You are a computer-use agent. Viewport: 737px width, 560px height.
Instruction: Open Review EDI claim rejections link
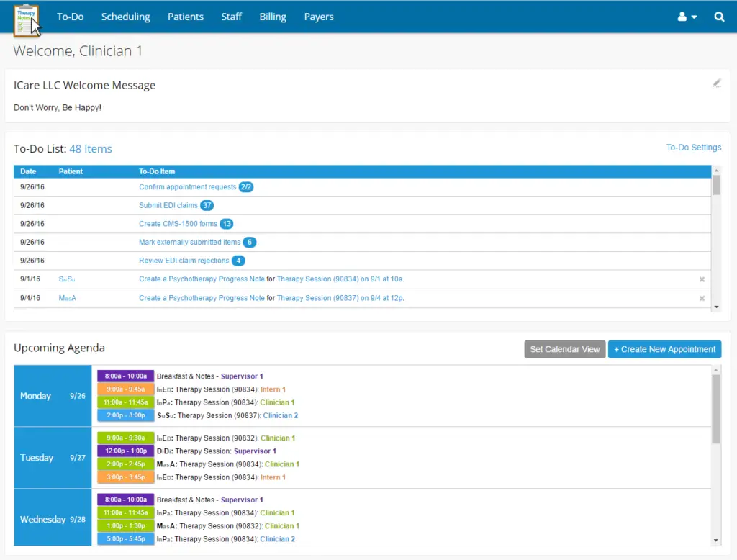tap(184, 261)
